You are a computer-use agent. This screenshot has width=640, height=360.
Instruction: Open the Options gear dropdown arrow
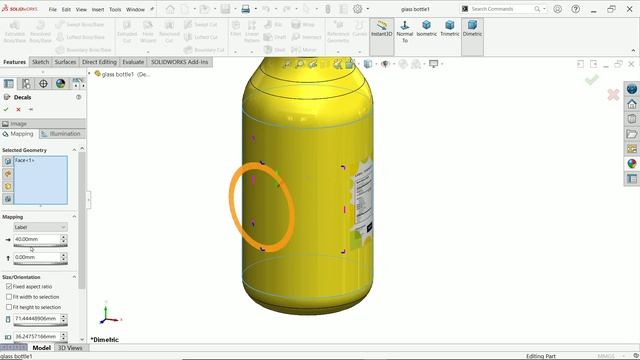point(368,9)
